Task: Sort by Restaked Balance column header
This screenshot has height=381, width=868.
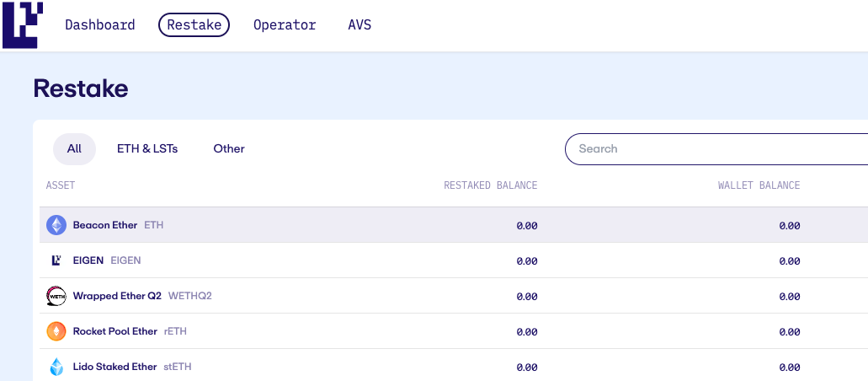Action: (x=490, y=185)
